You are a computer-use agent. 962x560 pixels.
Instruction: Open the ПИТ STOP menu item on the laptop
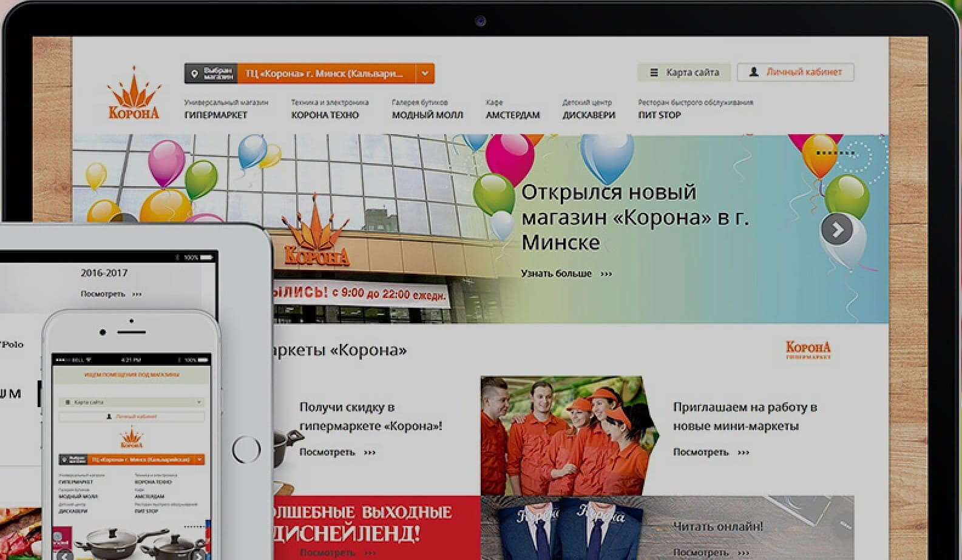coord(660,115)
